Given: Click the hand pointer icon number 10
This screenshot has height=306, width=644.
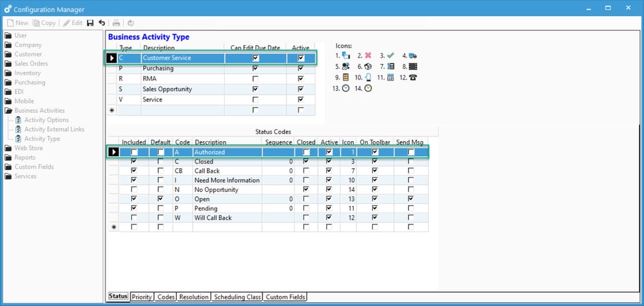Looking at the screenshot, I should coord(368,78).
